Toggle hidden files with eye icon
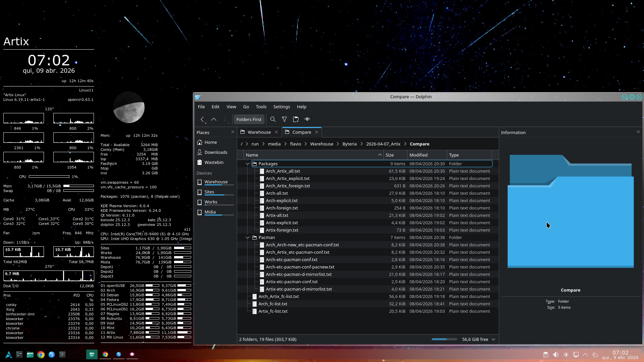This screenshot has width=644, height=362. click(307, 119)
